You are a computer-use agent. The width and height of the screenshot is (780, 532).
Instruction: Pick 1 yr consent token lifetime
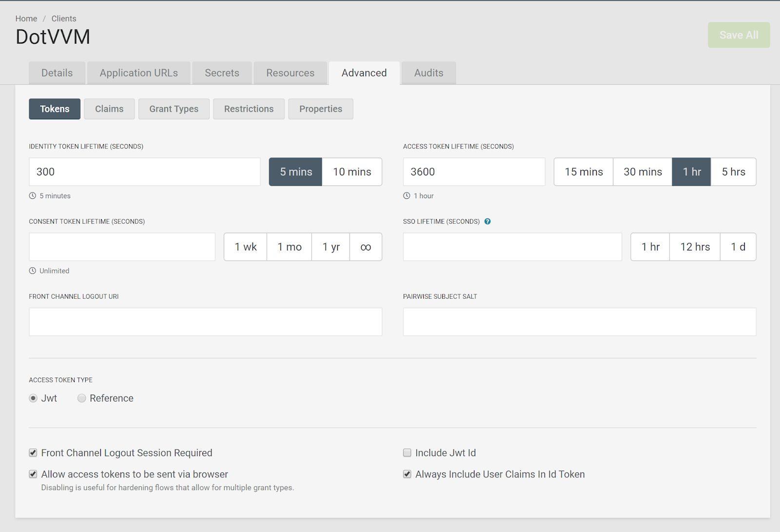tap(331, 247)
